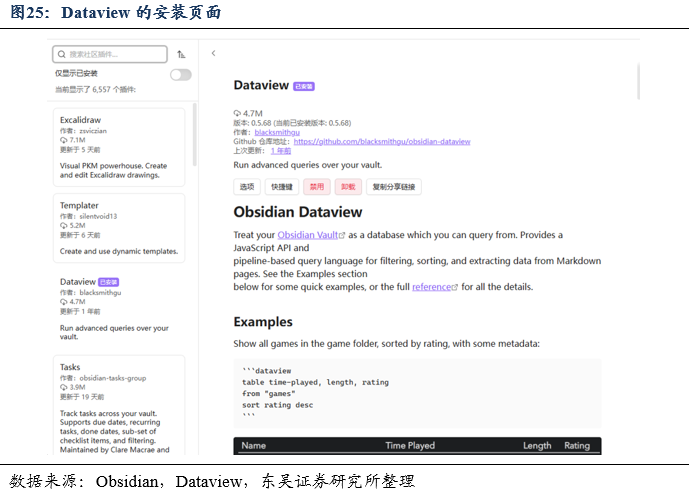Open author link blacksmithgu

click(277, 132)
